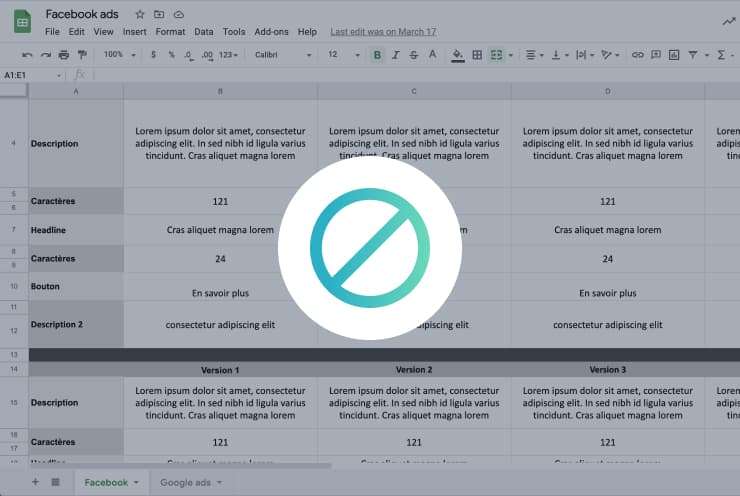Image resolution: width=740 pixels, height=496 pixels.
Task: Toggle bold formatting
Action: pyautogui.click(x=377, y=55)
